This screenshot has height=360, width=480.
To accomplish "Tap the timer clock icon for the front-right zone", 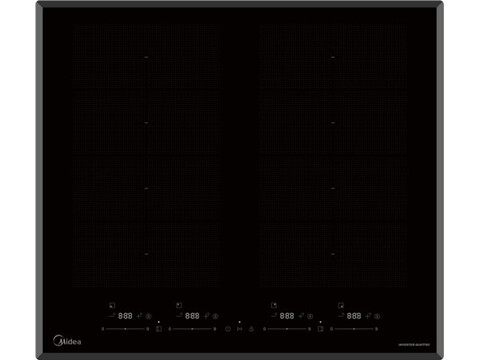I will [377, 316].
